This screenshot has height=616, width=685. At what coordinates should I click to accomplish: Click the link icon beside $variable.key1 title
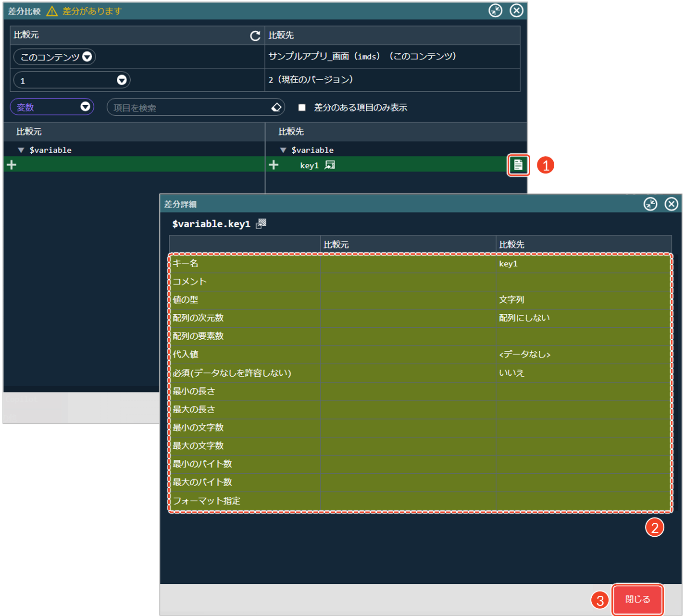pos(261,223)
